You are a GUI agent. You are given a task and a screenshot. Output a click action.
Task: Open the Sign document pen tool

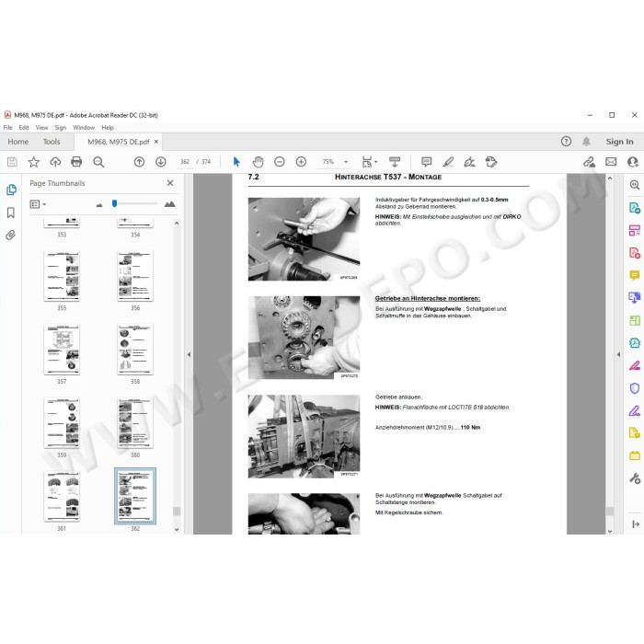click(469, 162)
